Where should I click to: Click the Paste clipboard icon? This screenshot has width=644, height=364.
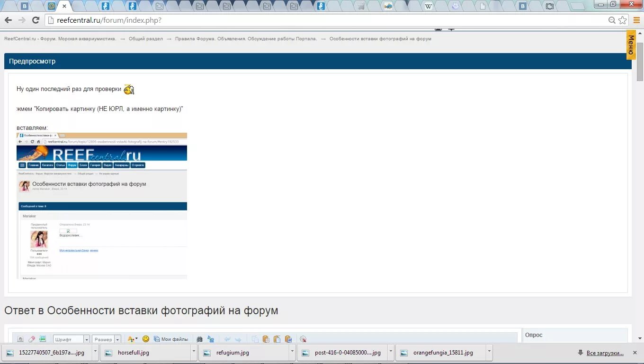(266, 339)
